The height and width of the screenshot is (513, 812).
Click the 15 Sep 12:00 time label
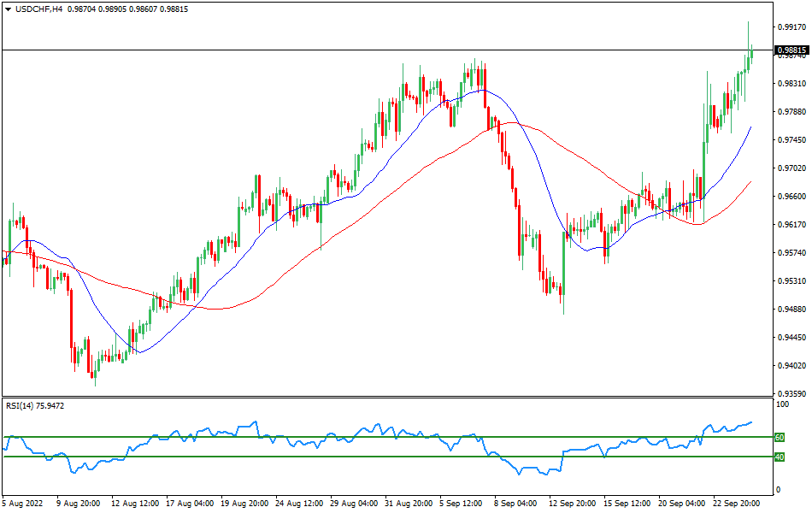tap(626, 503)
